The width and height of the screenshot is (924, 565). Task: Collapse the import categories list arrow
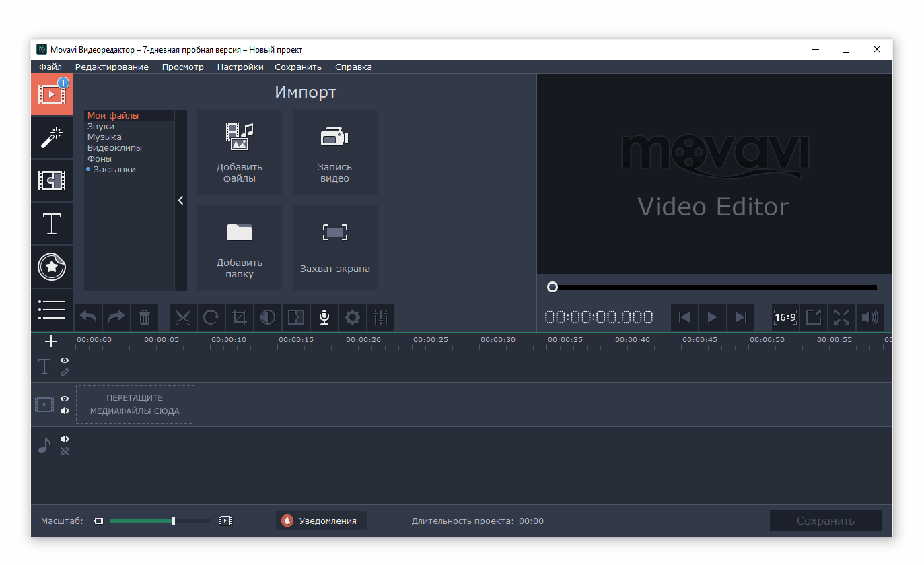(x=180, y=200)
